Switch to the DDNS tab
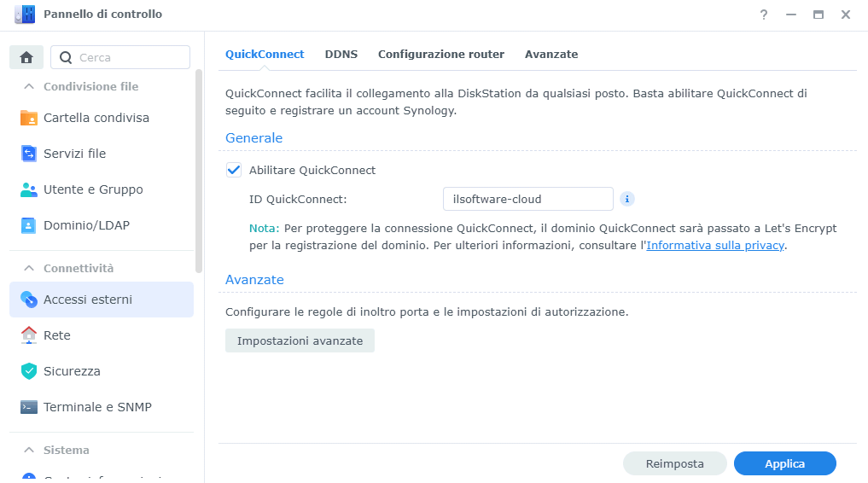868x483 pixels. click(341, 55)
